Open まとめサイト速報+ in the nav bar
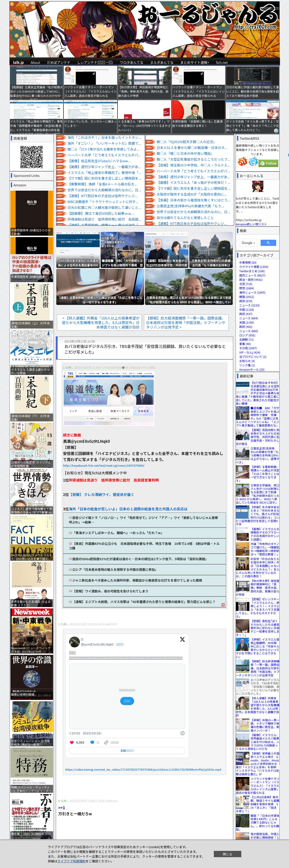 tap(195, 62)
